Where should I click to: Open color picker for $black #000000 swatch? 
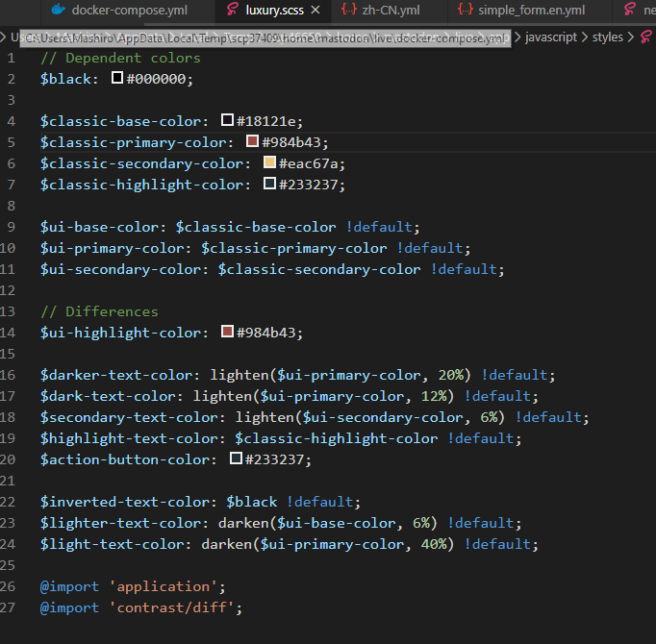pyautogui.click(x=117, y=78)
